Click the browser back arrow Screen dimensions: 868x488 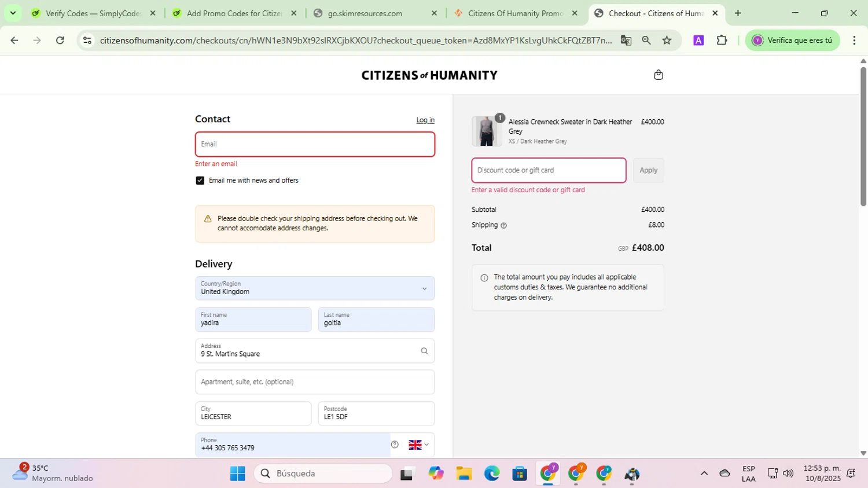14,41
